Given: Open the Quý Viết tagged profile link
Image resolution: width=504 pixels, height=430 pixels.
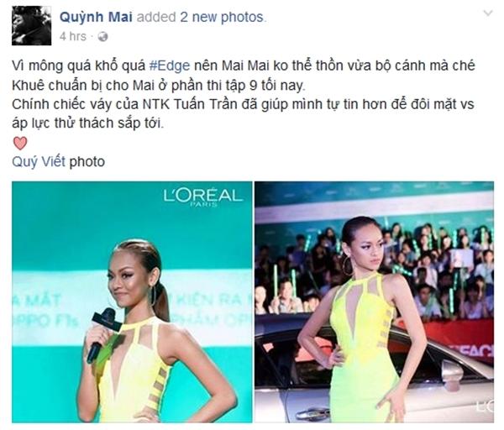Looking at the screenshot, I should pyautogui.click(x=39, y=161).
